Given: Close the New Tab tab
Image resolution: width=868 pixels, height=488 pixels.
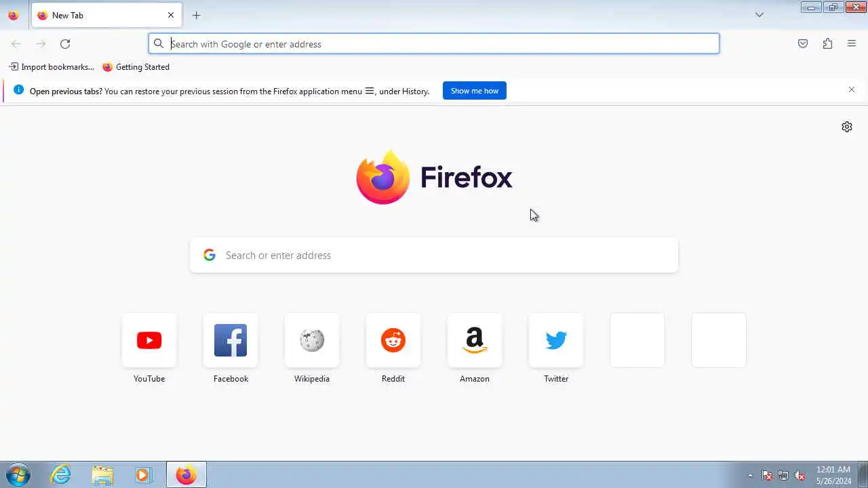Looking at the screenshot, I should [171, 15].
